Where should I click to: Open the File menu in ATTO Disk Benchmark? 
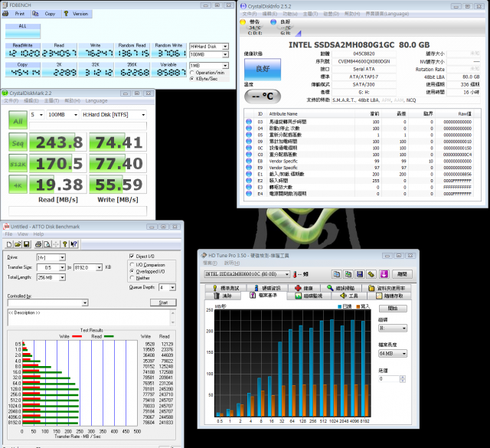[8, 234]
